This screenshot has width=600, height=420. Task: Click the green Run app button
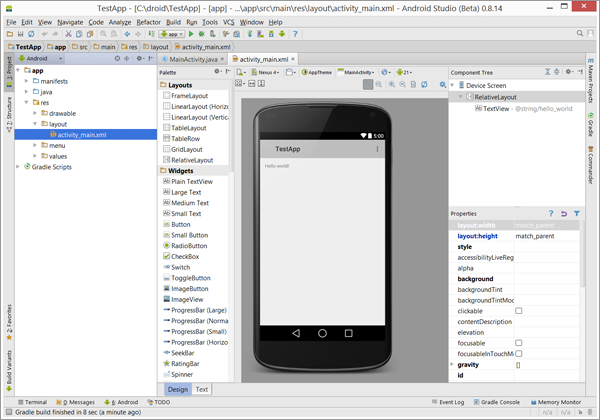[191, 34]
